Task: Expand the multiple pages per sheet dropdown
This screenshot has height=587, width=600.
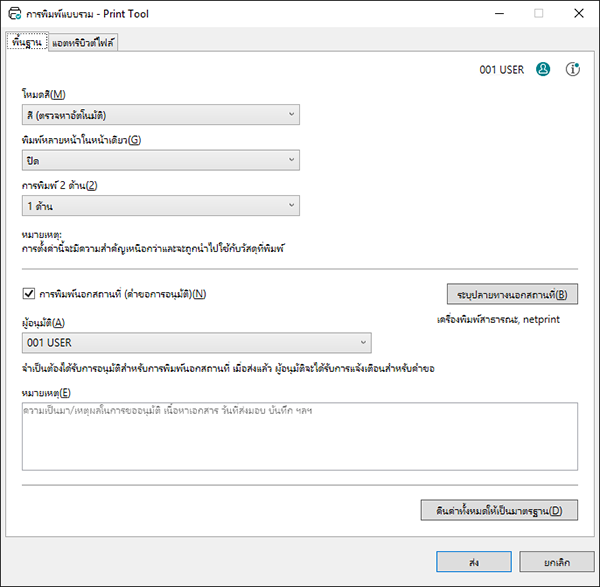Action: (160, 160)
